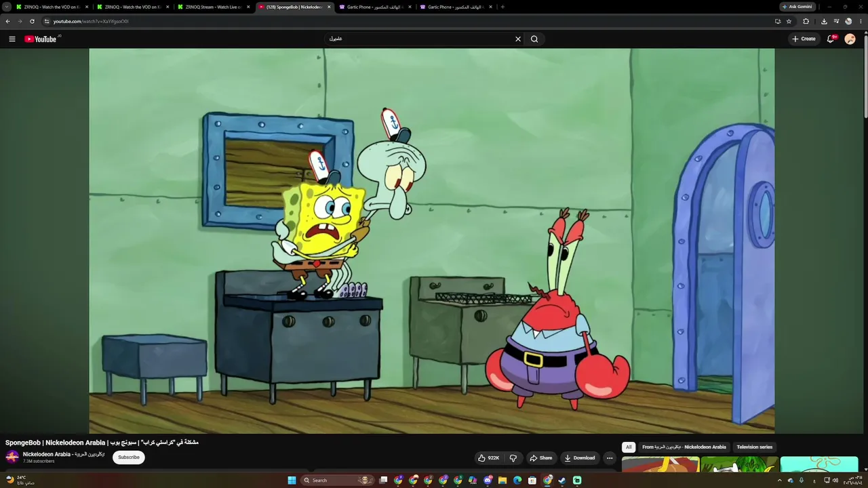Open YouTube notifications bell
The width and height of the screenshot is (868, 488).
831,39
